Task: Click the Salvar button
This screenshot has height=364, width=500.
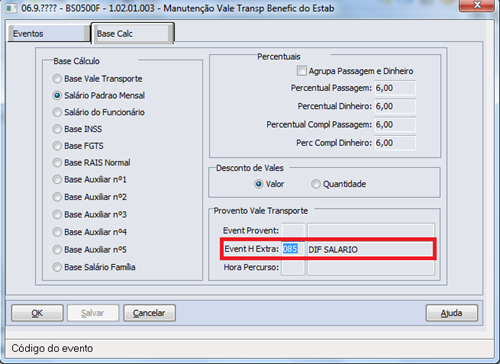Action: point(93,313)
